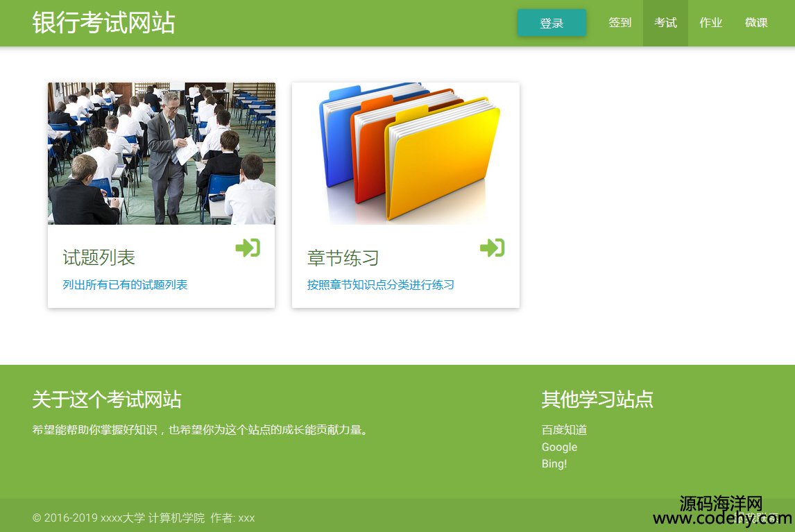Click the copyright text 2016-2019 xxxx大学
This screenshot has width=795, height=532.
(x=144, y=518)
